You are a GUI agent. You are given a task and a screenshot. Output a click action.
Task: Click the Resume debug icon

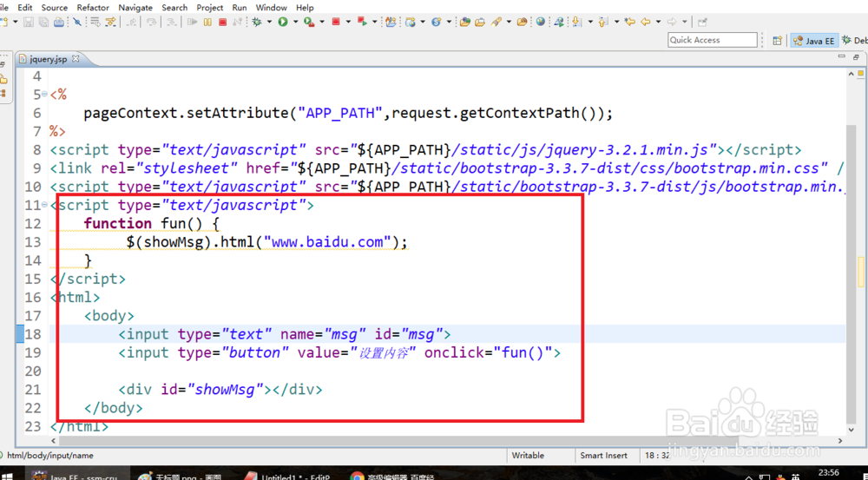click(x=193, y=23)
